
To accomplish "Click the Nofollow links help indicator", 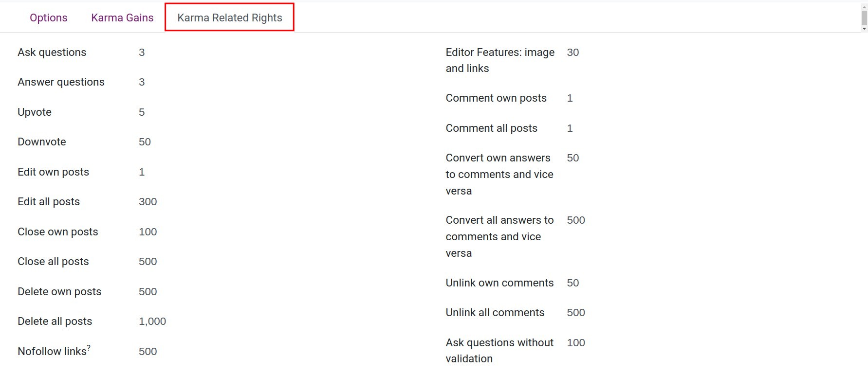I will pyautogui.click(x=89, y=346).
